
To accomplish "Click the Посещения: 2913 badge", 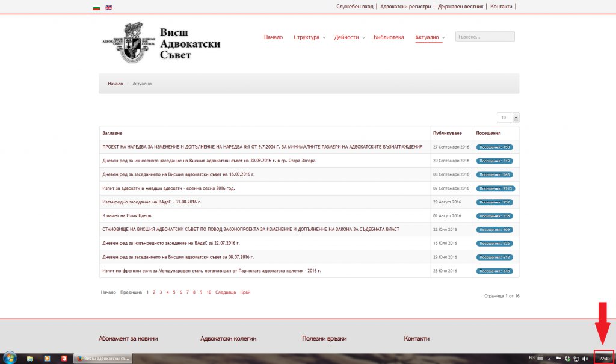I will pyautogui.click(x=496, y=189).
